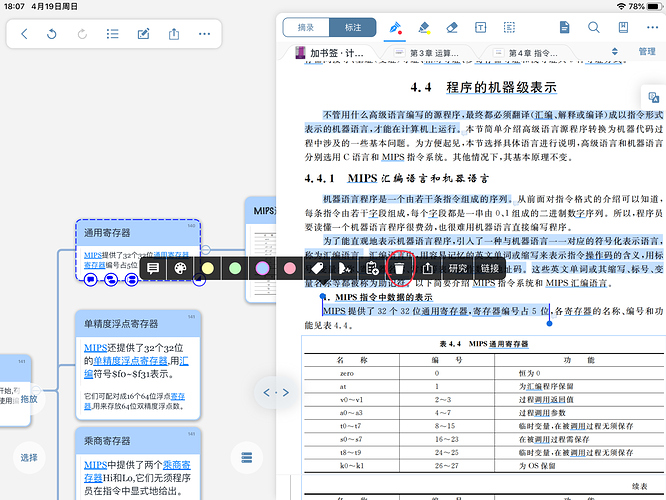666x500 pixels.
Task: Open the translate icon at page edge
Action: (x=653, y=98)
